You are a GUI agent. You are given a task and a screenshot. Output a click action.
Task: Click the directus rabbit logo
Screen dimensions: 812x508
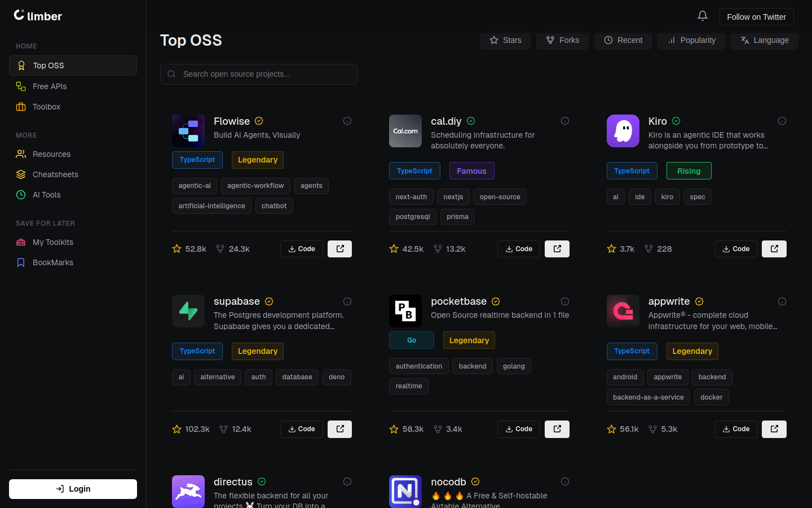pos(188,492)
